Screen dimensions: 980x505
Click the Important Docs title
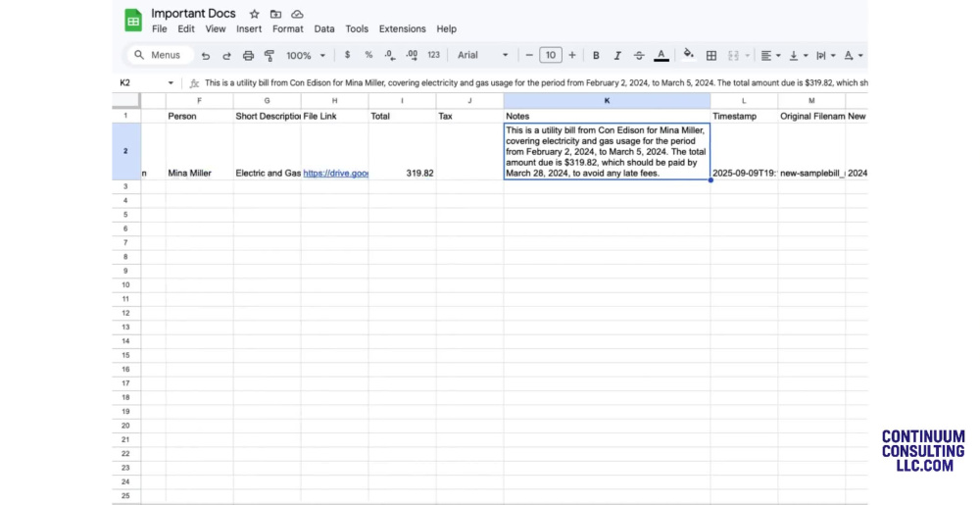coord(193,13)
